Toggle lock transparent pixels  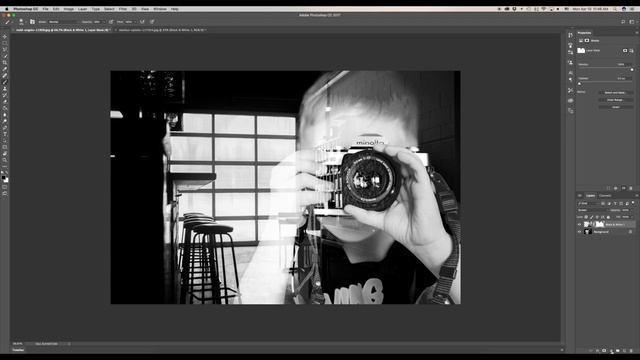coord(586,217)
